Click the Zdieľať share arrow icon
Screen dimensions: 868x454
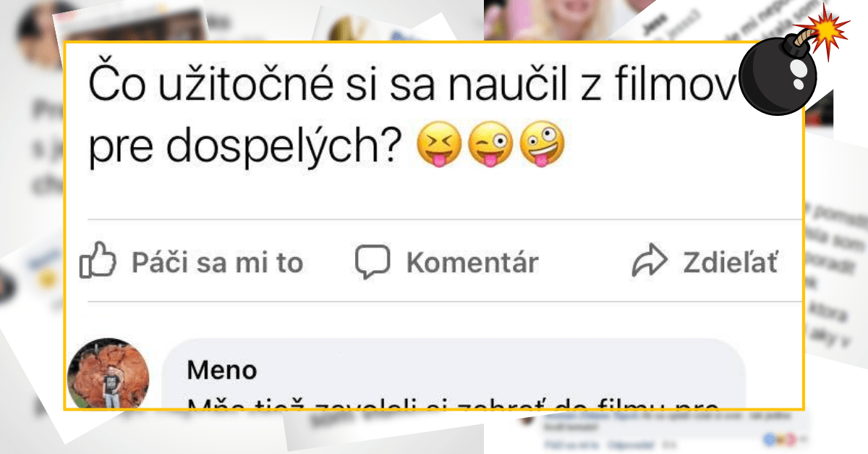tap(652, 259)
